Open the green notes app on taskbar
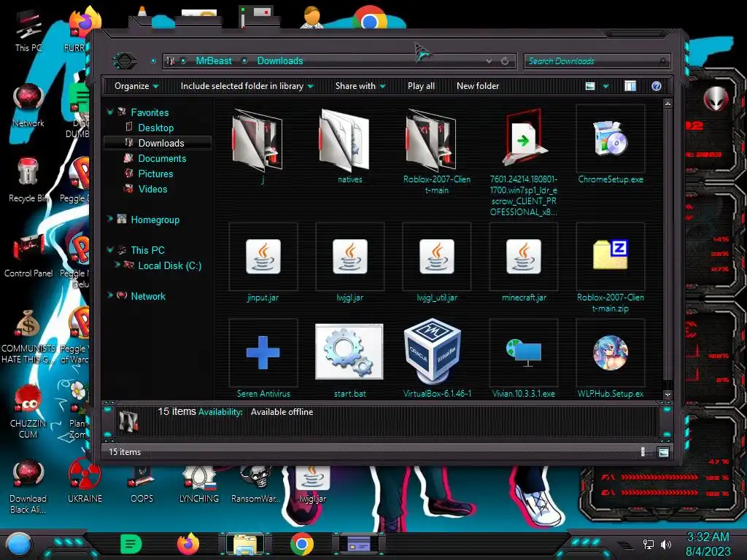The image size is (747, 560). pyautogui.click(x=131, y=544)
